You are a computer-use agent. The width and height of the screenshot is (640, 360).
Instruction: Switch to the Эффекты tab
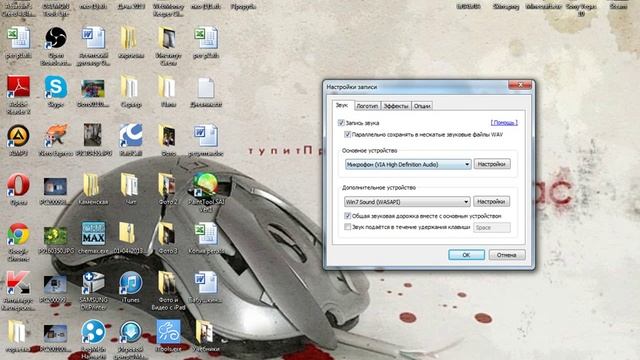click(396, 106)
